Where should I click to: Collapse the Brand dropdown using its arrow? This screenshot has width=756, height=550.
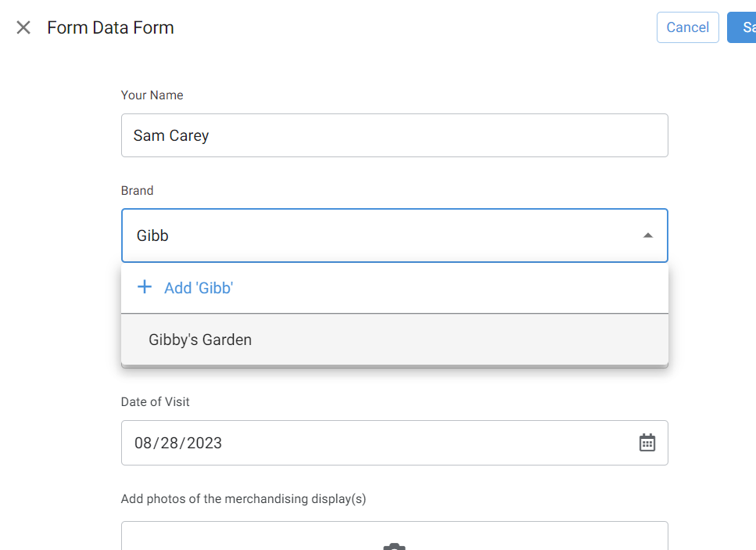click(x=647, y=235)
